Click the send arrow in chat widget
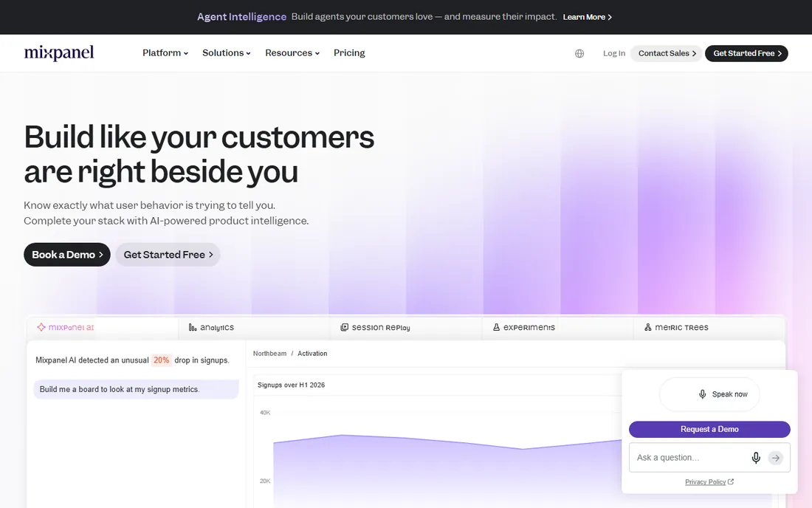812x508 pixels. [775, 458]
